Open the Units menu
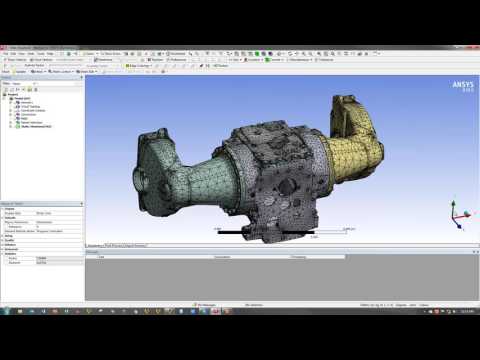 coord(31,54)
